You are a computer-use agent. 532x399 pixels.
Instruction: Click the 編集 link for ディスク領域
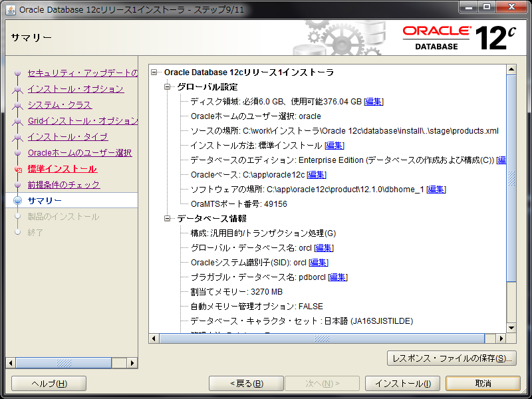[374, 102]
